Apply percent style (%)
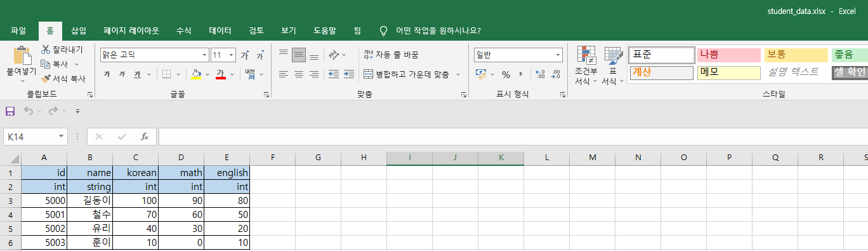Viewport: 868px width, 251px height. coord(506,74)
